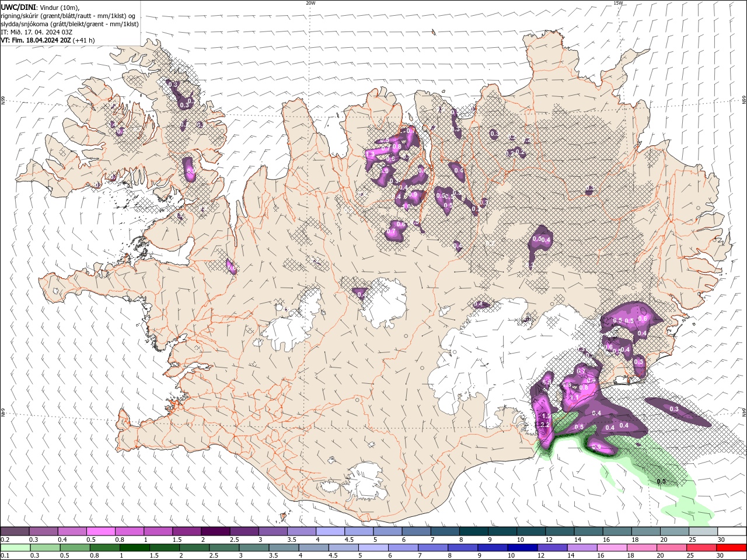This screenshot has width=747, height=560.
Task: Click the 1.1 precipitation value on the map
Action: pyautogui.click(x=574, y=397)
